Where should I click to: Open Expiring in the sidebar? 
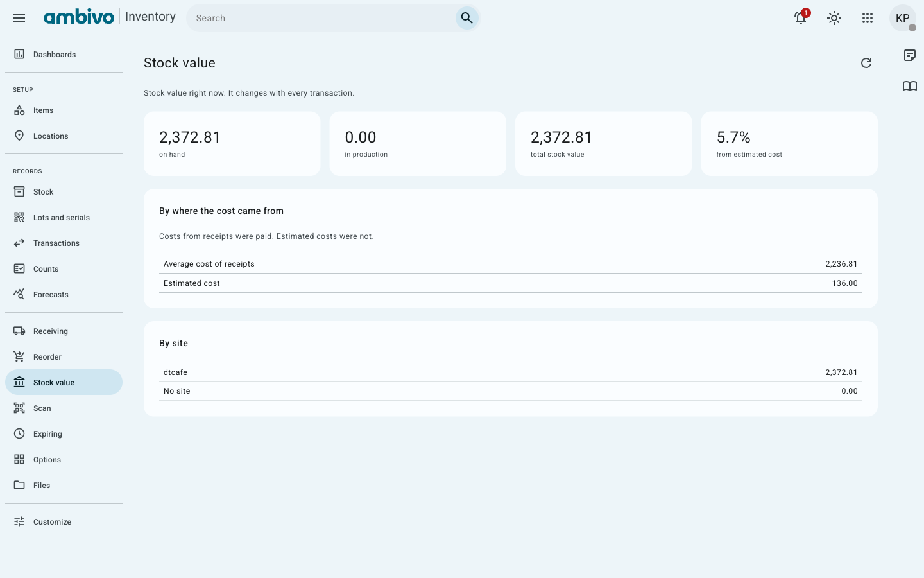coord(64,434)
